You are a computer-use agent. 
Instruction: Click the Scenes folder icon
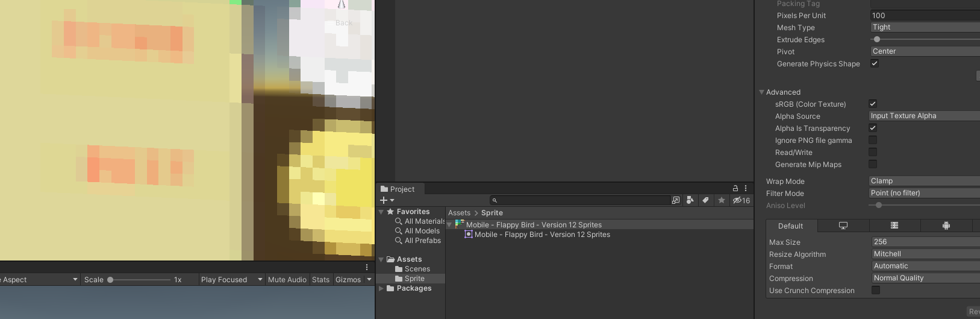pyautogui.click(x=399, y=269)
